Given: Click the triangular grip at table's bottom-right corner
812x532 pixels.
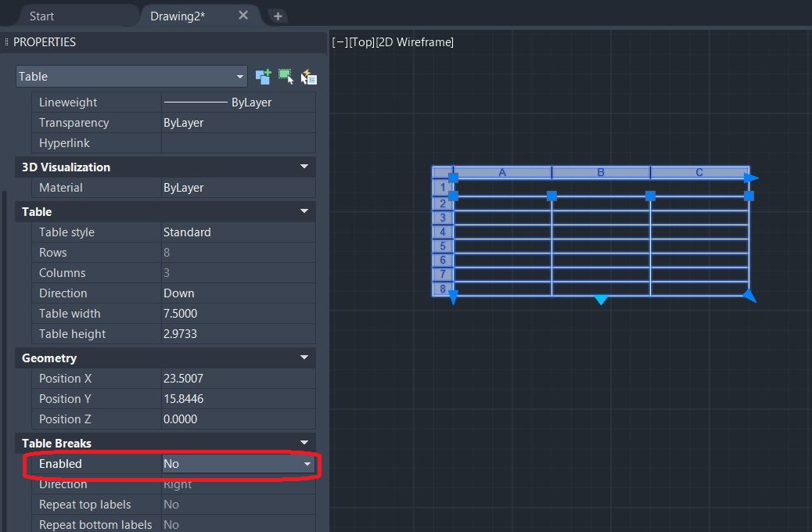Looking at the screenshot, I should (749, 296).
